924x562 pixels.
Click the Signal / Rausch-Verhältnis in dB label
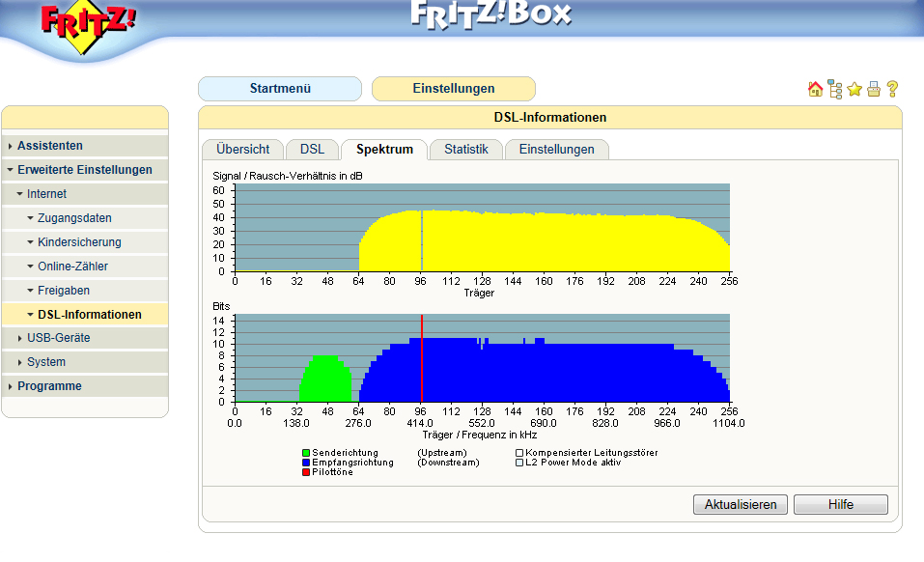point(288,176)
